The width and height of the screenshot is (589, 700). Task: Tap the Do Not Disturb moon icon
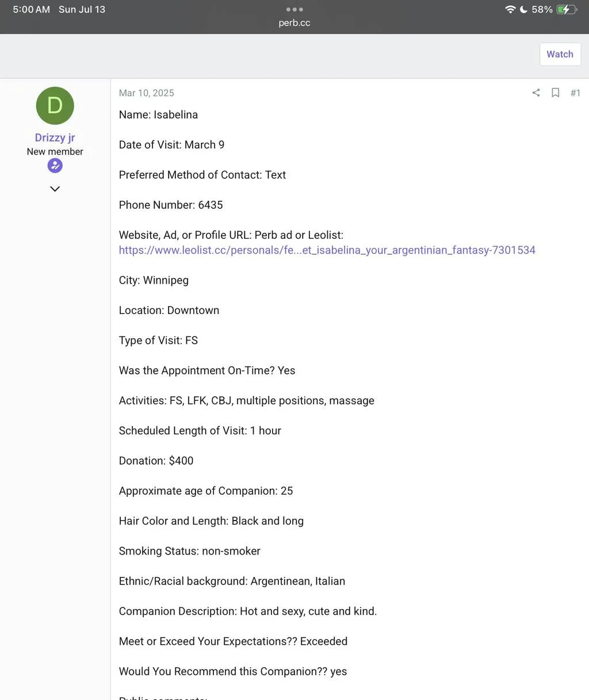[523, 9]
